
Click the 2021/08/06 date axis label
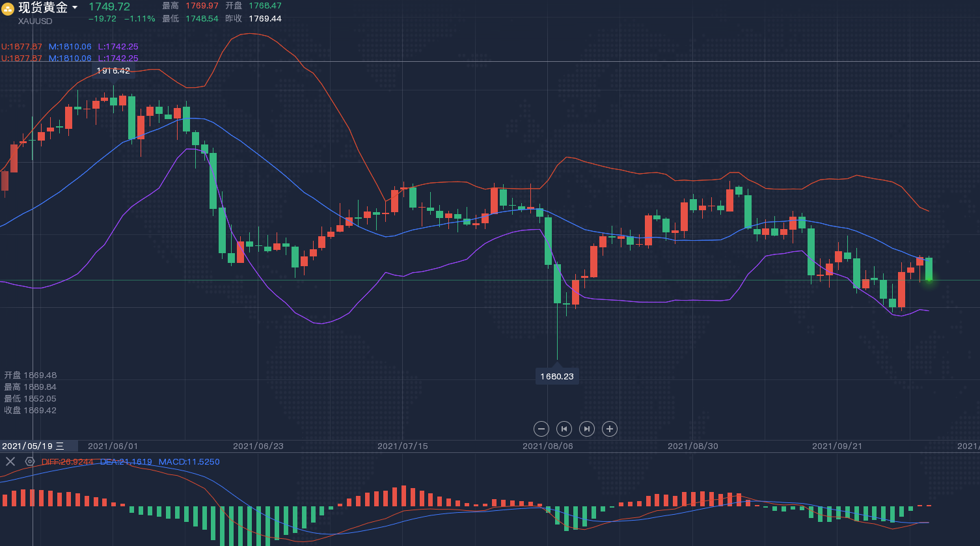coord(547,446)
